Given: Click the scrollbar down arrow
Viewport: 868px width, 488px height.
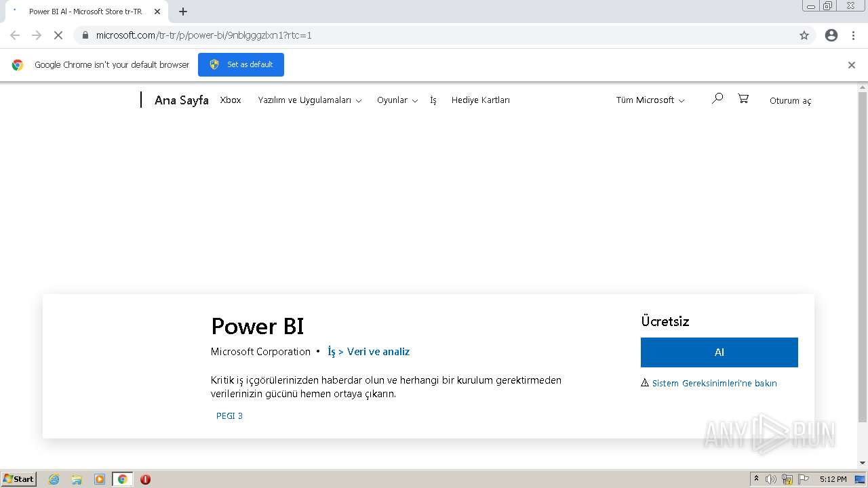Looking at the screenshot, I should (863, 463).
